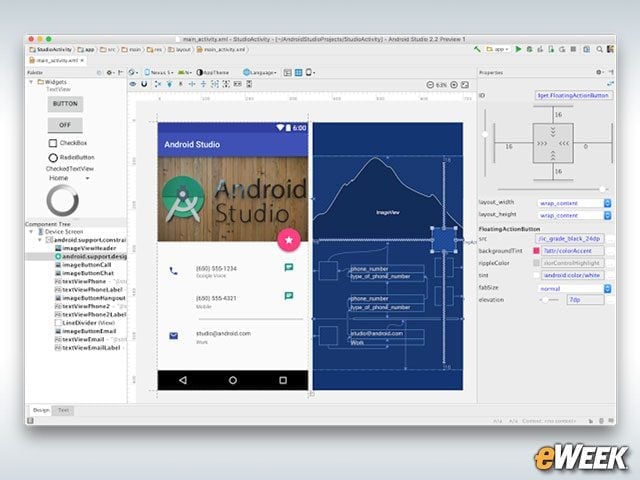
Task: Click the Make Project hammer icon
Action: point(477,49)
